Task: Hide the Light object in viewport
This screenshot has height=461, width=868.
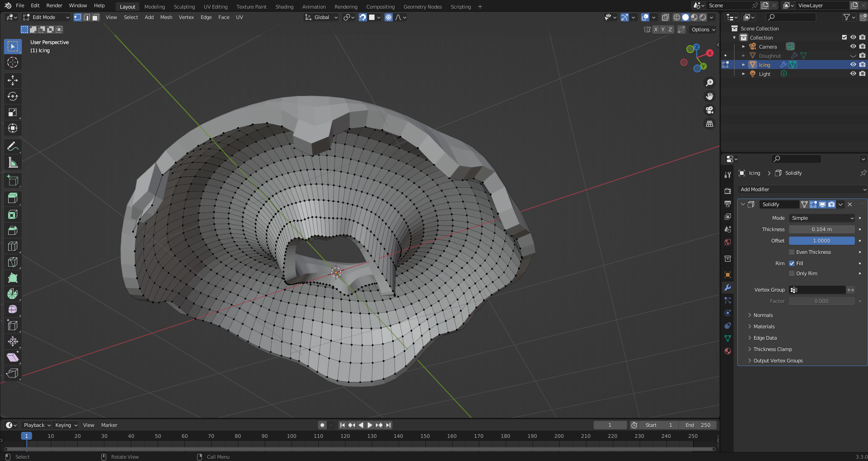Action: click(853, 74)
